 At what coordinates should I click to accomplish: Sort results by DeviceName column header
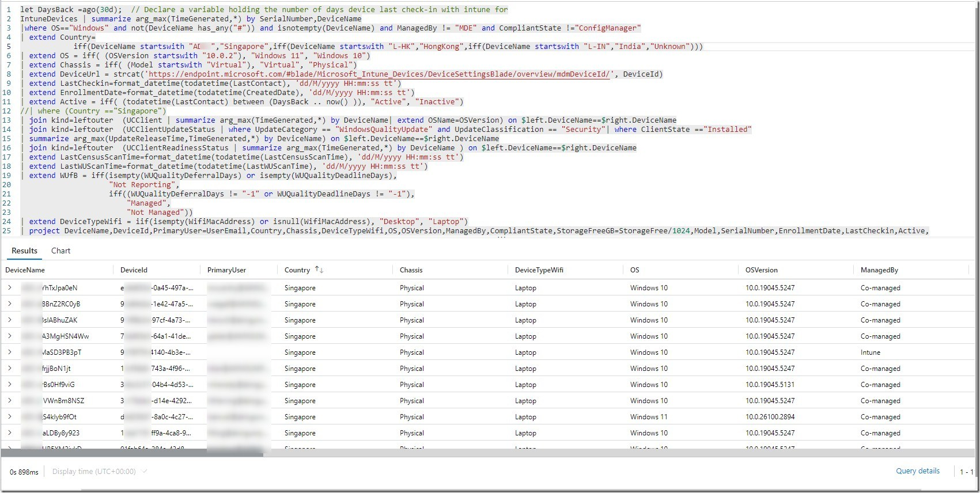[x=25, y=270]
